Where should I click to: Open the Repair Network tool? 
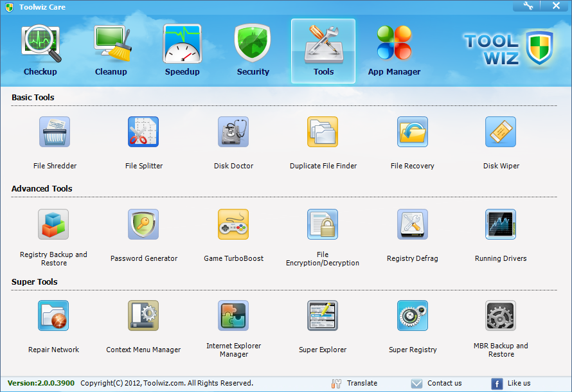[x=53, y=316]
